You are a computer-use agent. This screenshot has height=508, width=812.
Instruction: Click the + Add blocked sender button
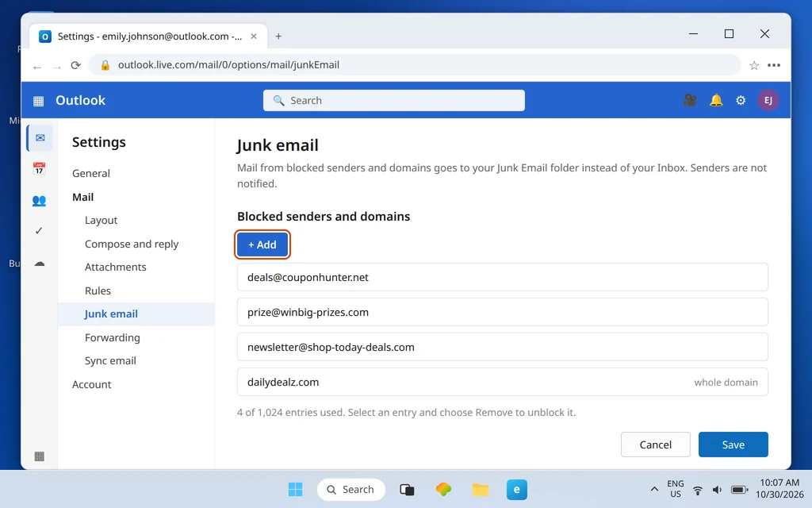click(262, 244)
